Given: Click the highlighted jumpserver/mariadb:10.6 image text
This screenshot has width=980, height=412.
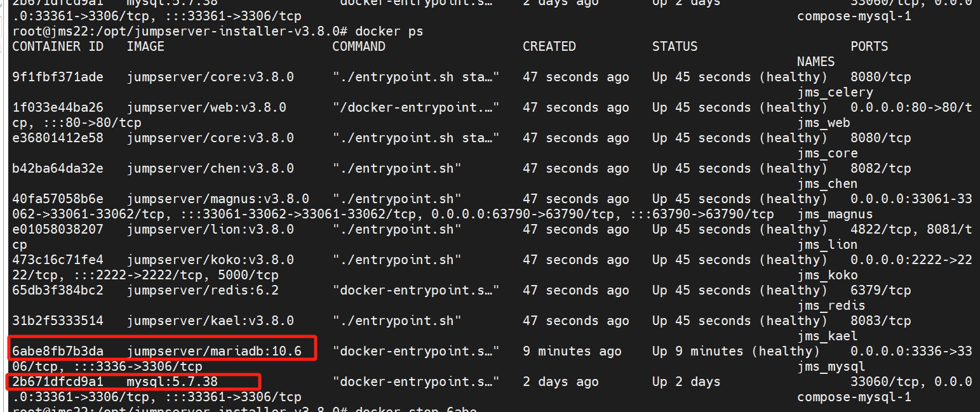Looking at the screenshot, I should tap(222, 351).
